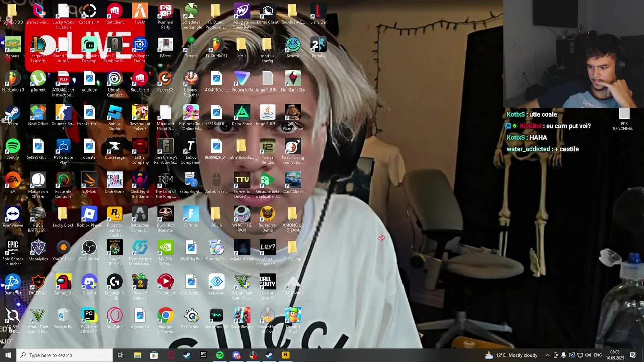Select the 3DMark shortcut
644x362 pixels.
89,184
